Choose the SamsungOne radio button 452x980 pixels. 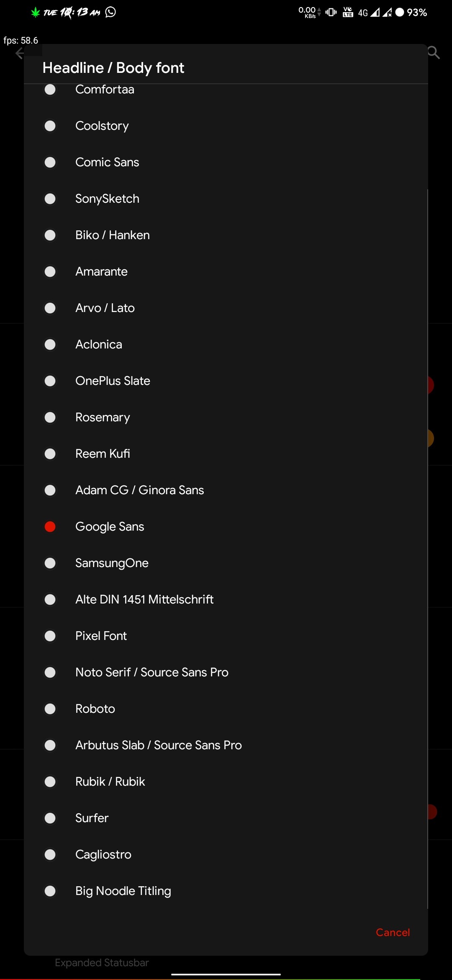pos(50,563)
